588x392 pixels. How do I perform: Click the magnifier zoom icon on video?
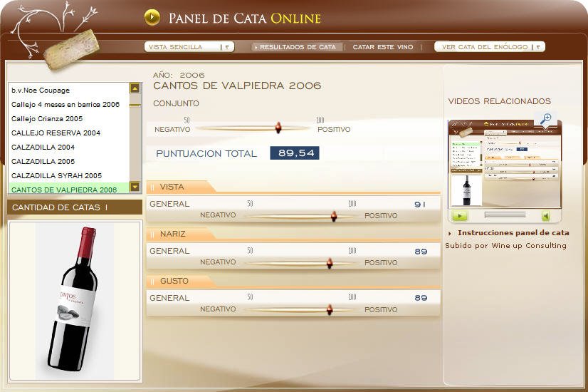click(545, 118)
